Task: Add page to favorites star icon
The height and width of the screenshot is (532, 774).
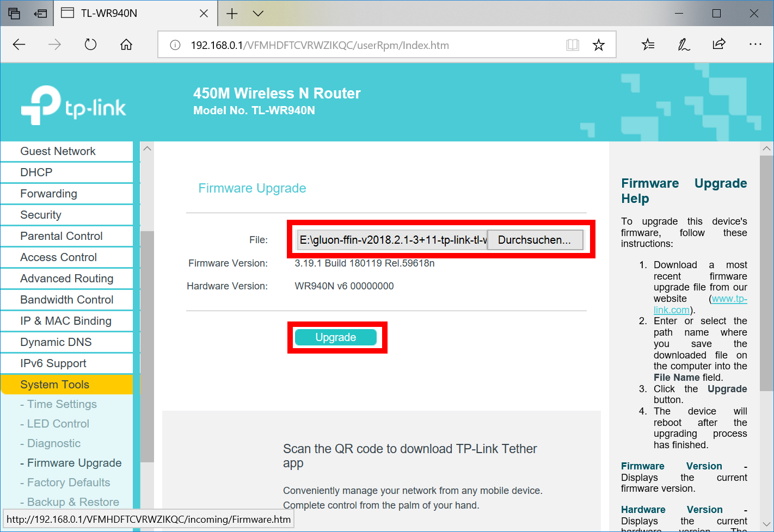Action: (599, 45)
